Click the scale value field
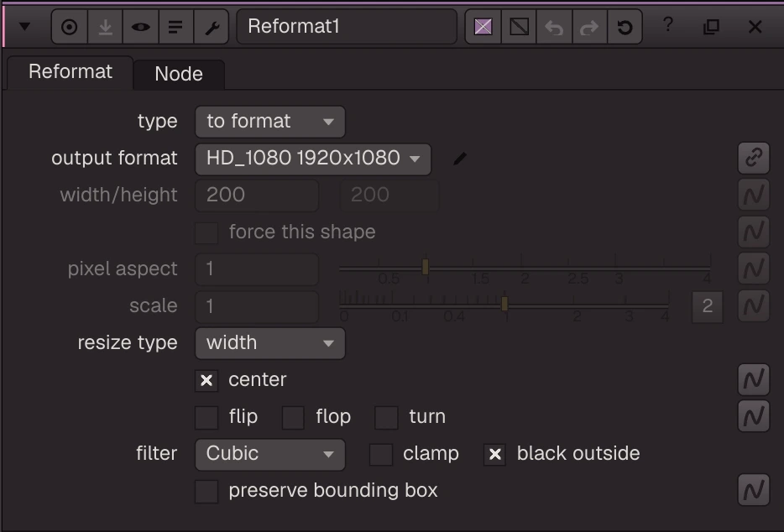Screen dimensions: 784x532 (257, 306)
